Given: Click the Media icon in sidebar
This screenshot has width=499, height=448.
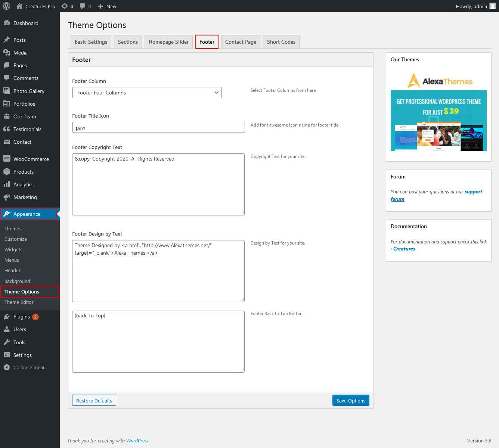Looking at the screenshot, I should (x=7, y=53).
